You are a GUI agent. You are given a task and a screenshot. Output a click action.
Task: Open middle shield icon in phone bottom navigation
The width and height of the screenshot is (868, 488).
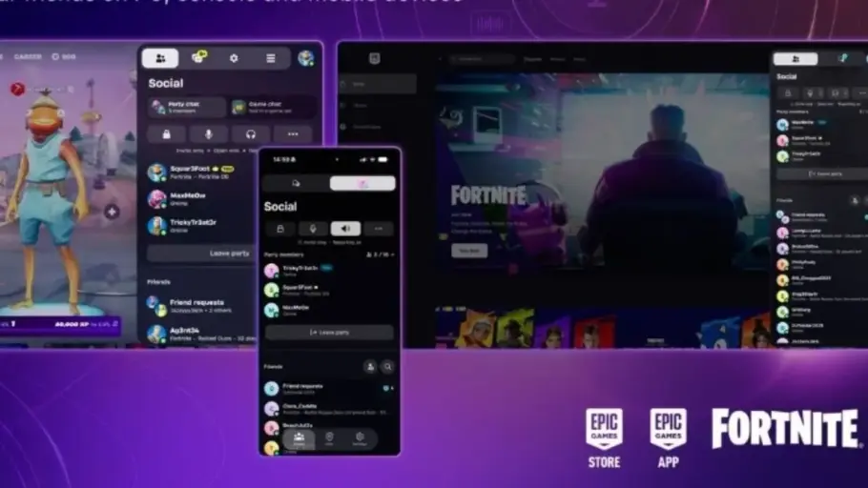pyautogui.click(x=329, y=438)
